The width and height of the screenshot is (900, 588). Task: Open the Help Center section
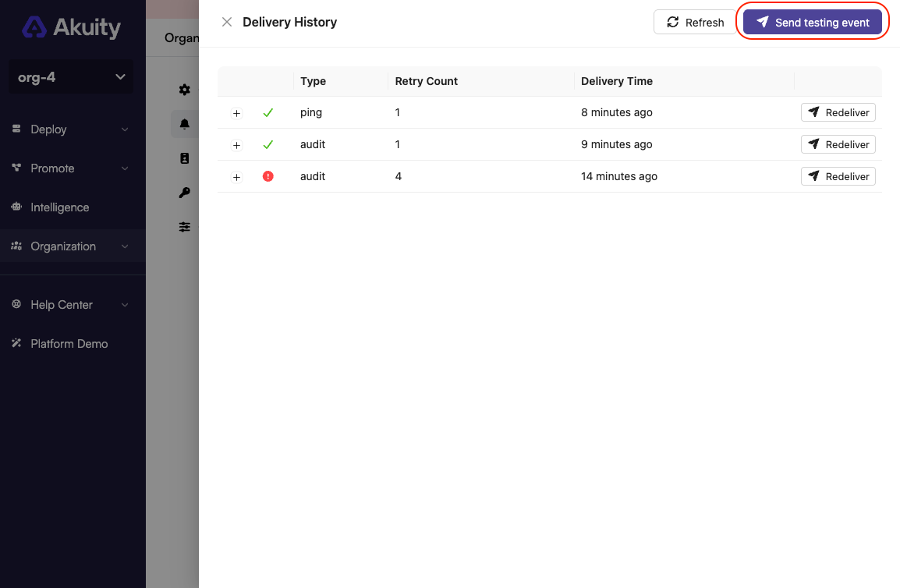[60, 304]
